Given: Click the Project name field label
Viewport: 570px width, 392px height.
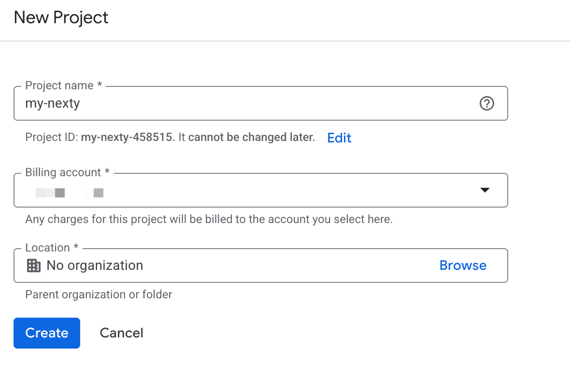Looking at the screenshot, I should coord(63,85).
